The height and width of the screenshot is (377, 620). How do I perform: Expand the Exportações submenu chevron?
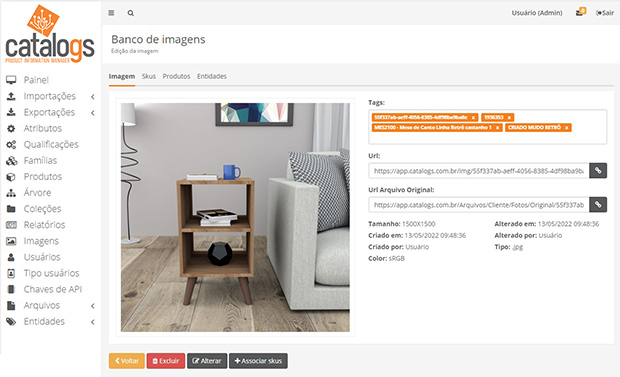tap(93, 113)
